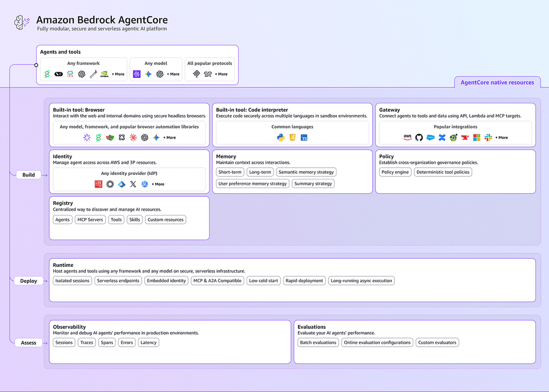The image size is (549, 392).
Task: Click the Deterministic tool policies chip
Action: tap(443, 172)
